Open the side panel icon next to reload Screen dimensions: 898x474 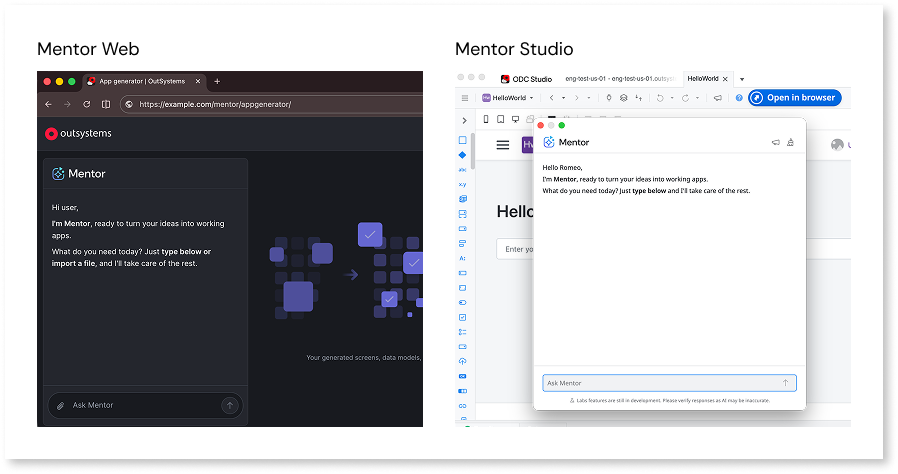(106, 104)
